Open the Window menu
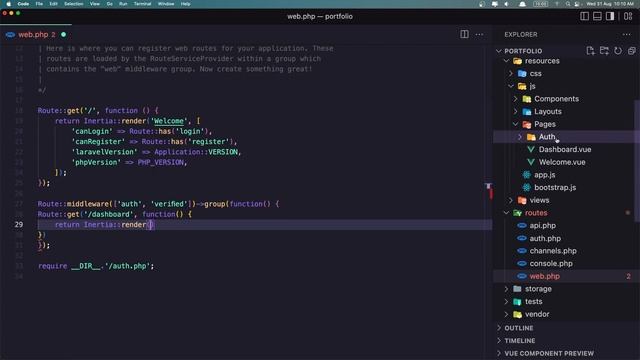 [x=166, y=4]
